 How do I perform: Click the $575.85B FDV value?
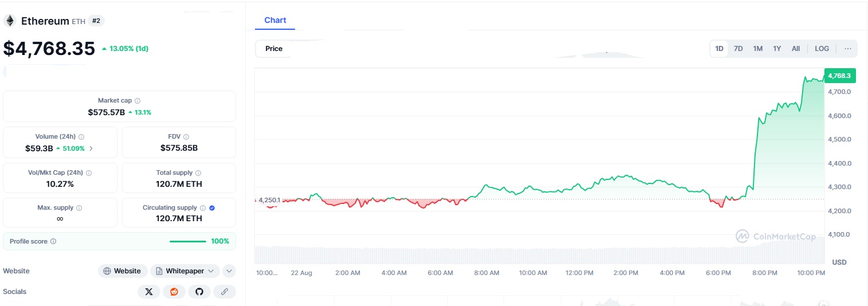click(179, 148)
